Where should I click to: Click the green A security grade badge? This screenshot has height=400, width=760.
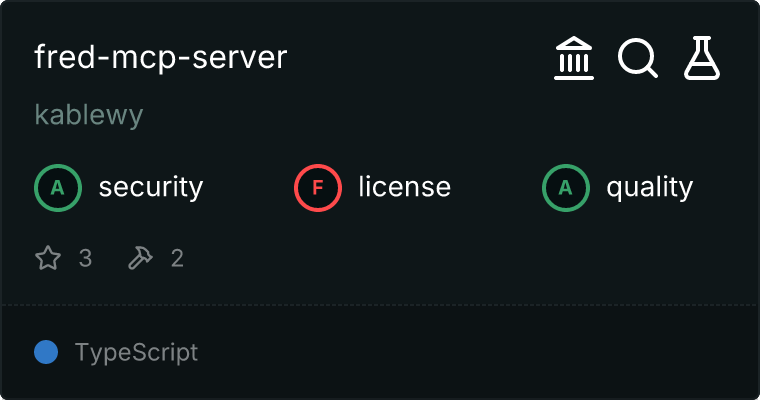58,187
